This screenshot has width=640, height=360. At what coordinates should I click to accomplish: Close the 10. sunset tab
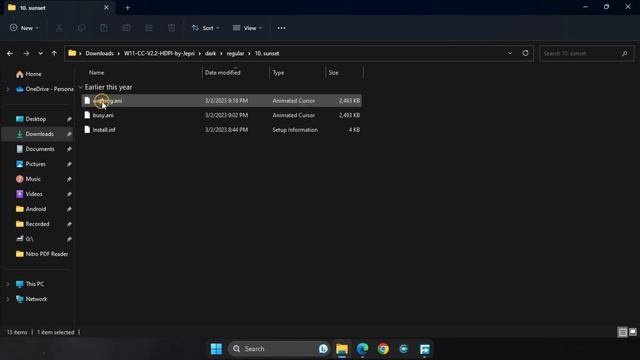[x=106, y=7]
